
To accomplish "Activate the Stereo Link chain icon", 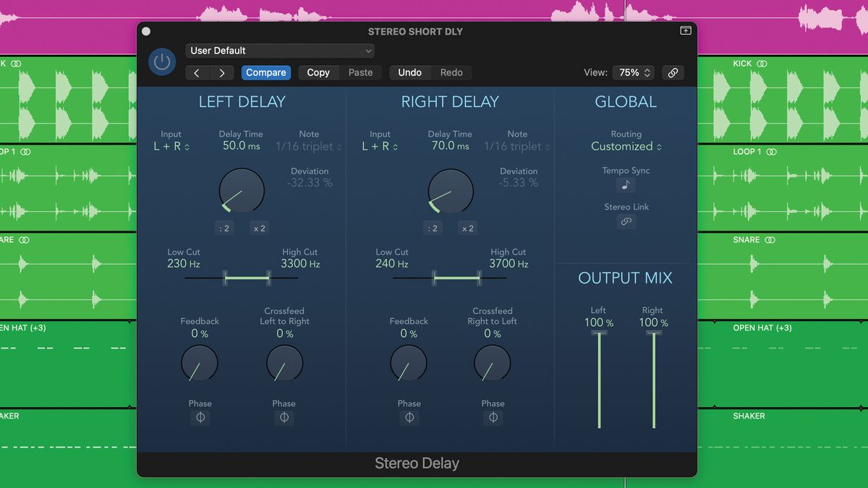I will click(626, 221).
